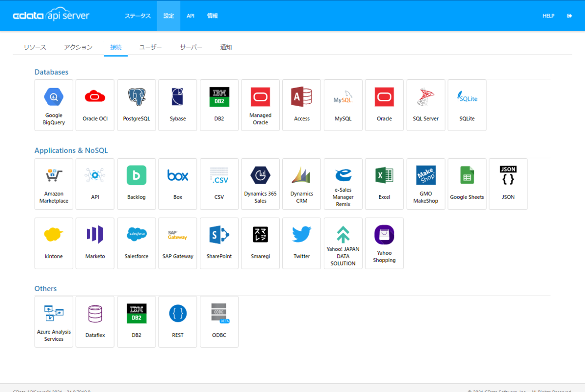Open the Dynamics 365 Sales tile

260,184
